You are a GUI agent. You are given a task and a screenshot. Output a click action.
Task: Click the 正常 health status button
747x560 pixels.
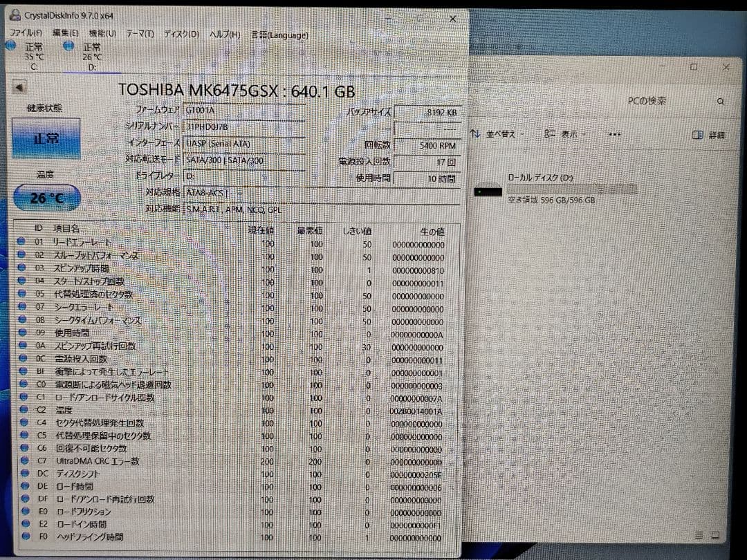44,138
